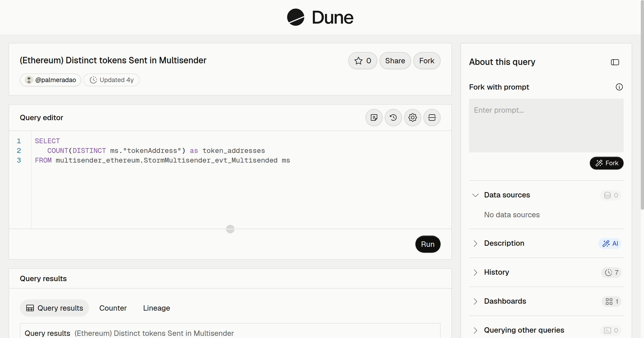
Task: Focus the Enter prompt text area
Action: coord(546,126)
